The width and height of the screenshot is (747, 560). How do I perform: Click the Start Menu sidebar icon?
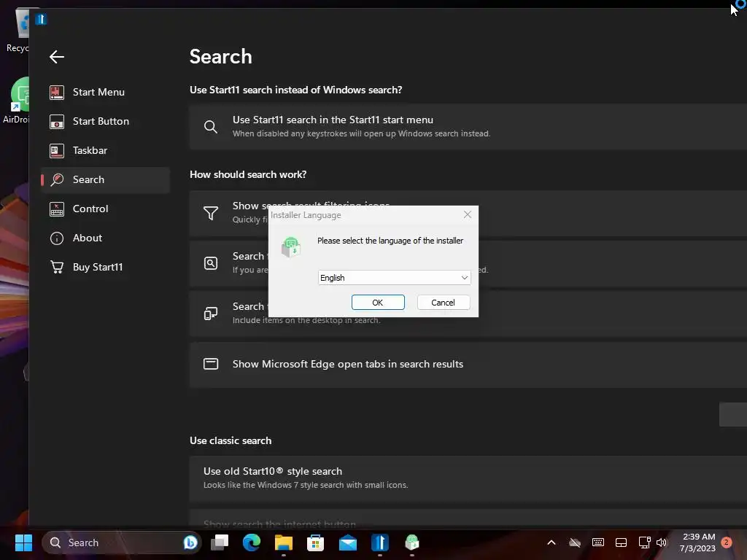tap(57, 93)
